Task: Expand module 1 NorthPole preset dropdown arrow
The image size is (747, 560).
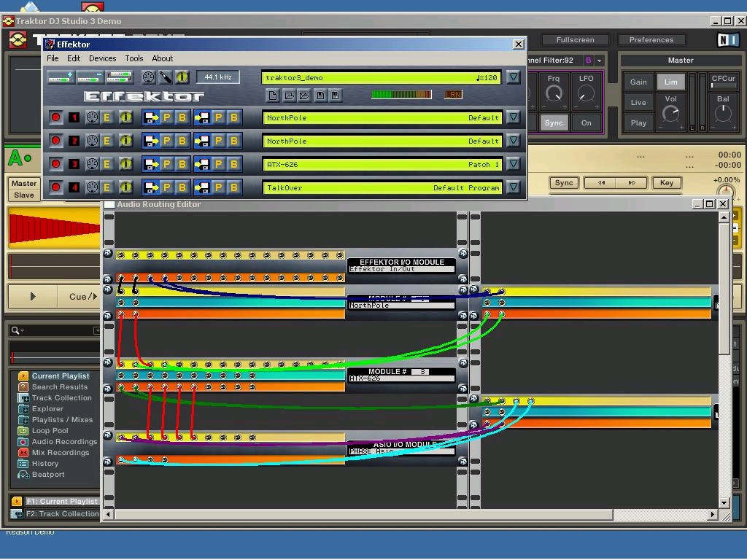Action: click(513, 117)
